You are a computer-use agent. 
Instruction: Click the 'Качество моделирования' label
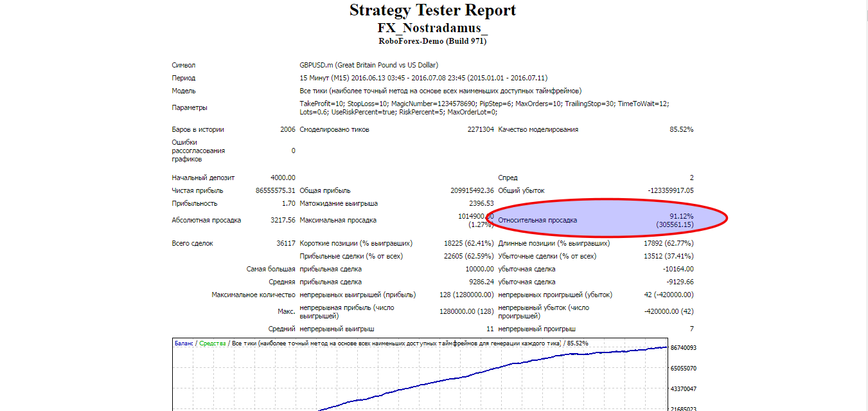point(538,129)
